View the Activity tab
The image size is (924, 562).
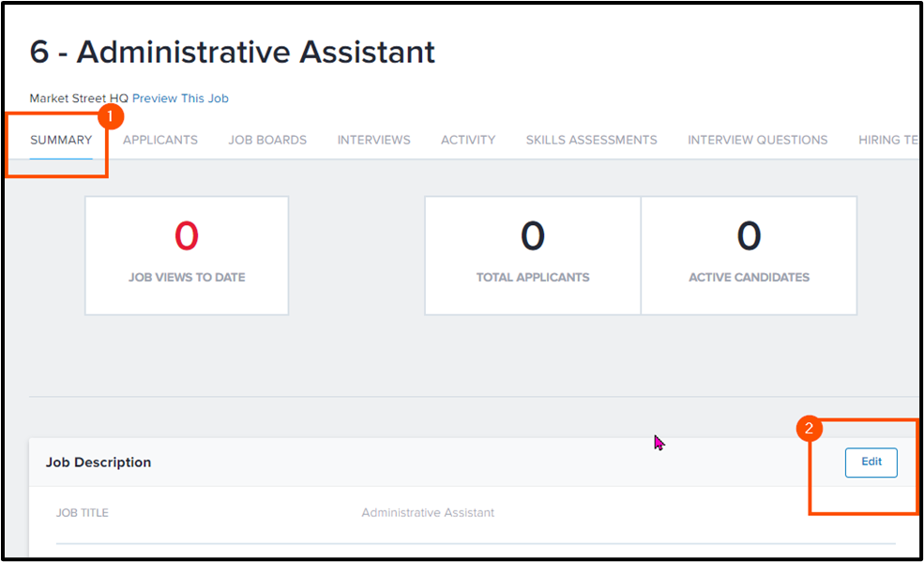(468, 140)
